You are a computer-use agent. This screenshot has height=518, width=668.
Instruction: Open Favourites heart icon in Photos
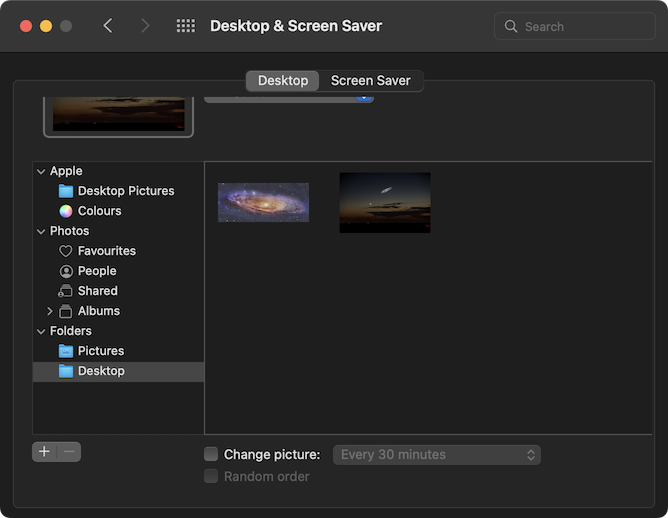pos(66,251)
